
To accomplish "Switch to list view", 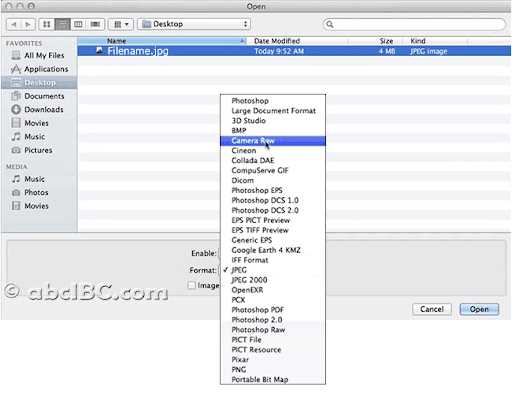I will tap(63, 24).
